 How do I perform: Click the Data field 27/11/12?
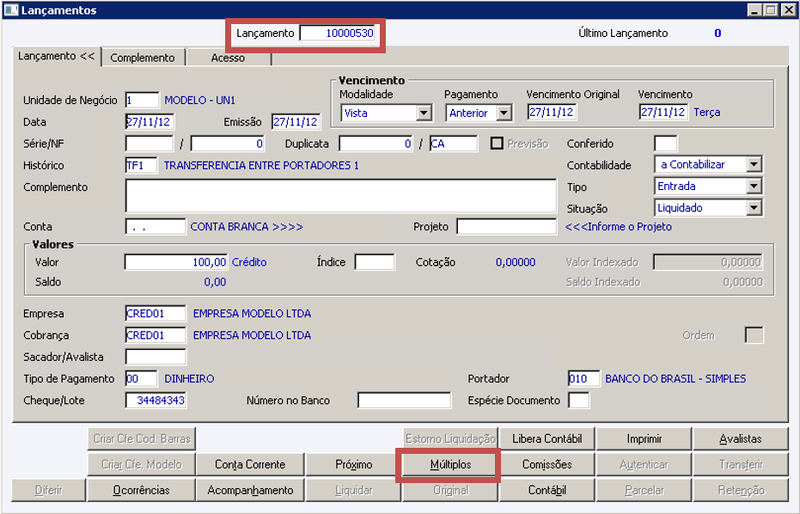click(149, 122)
